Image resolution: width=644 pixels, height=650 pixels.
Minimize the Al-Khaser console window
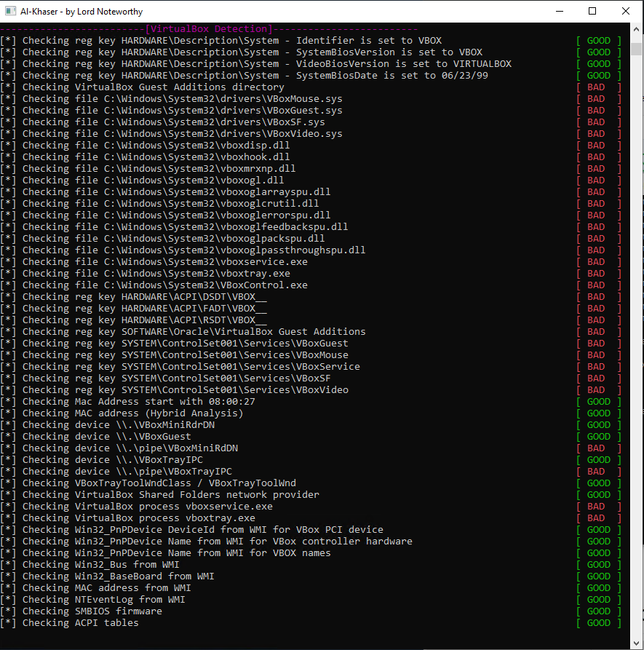[x=560, y=11]
